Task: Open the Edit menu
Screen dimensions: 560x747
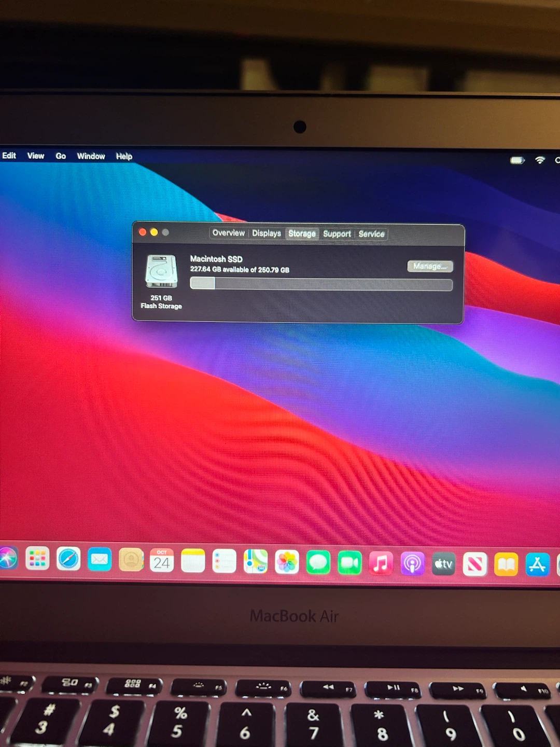Action: coord(9,156)
